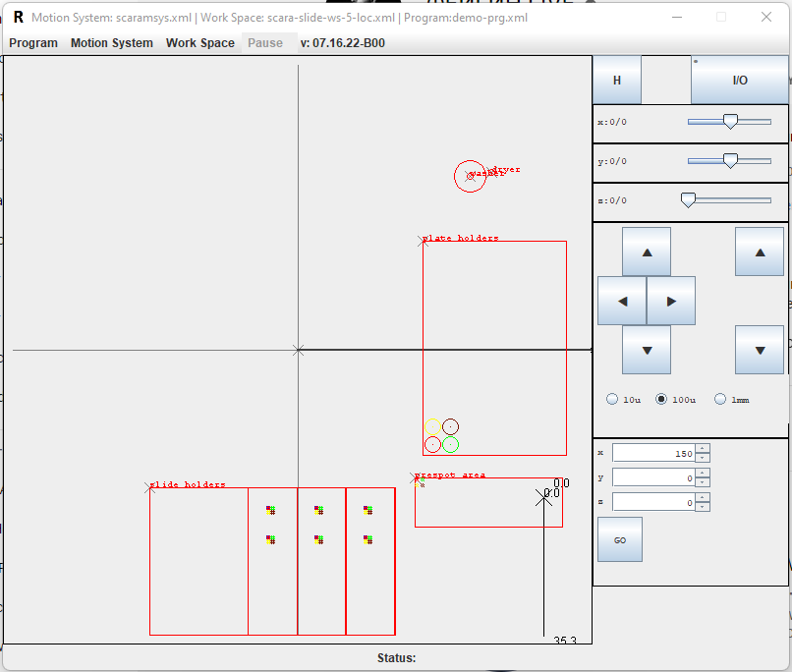
Task: Increment the x coordinate spinner
Action: [x=703, y=449]
